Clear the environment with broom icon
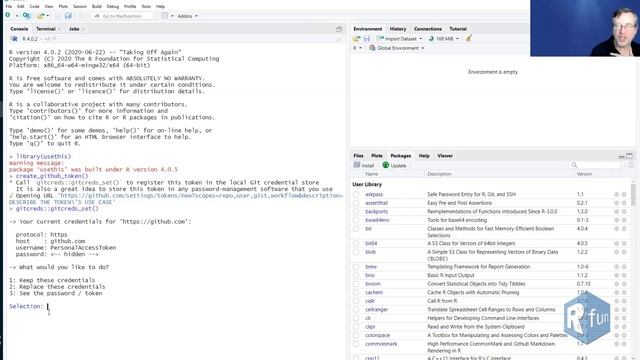 point(469,38)
